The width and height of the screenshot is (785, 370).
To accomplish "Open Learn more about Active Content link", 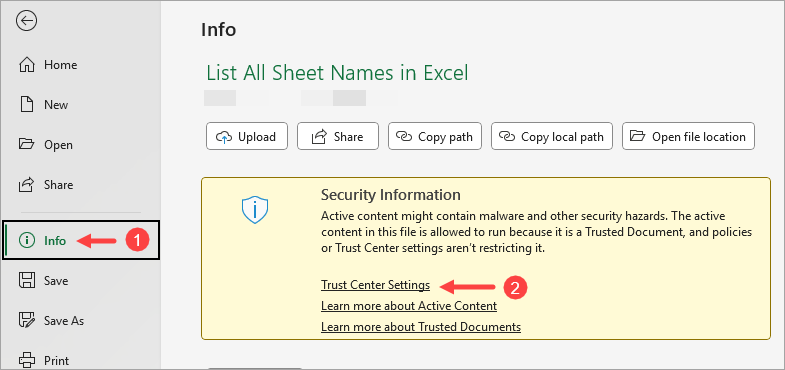I will pyautogui.click(x=409, y=305).
